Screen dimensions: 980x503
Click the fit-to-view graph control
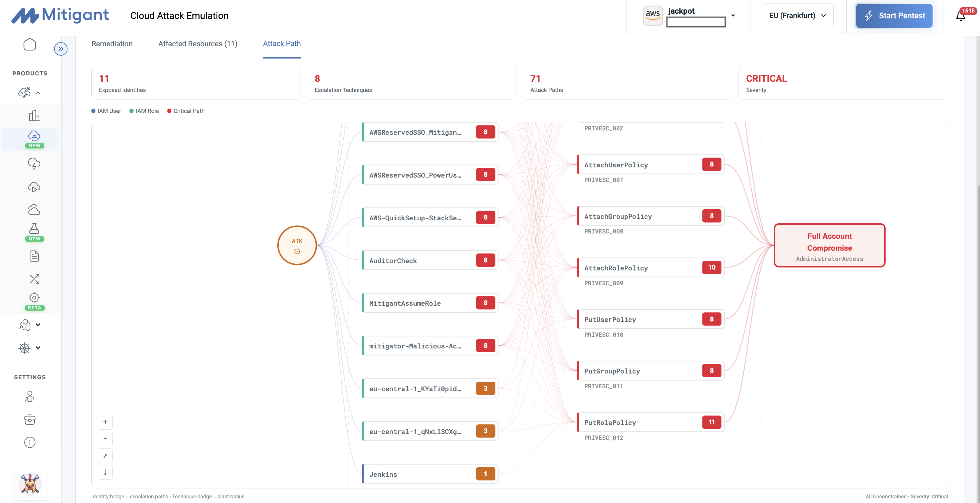click(105, 456)
